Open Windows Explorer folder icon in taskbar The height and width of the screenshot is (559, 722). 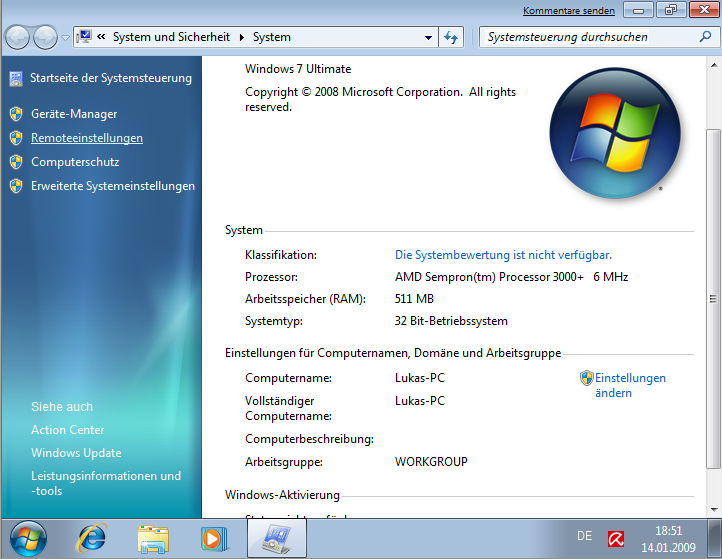coord(153,538)
